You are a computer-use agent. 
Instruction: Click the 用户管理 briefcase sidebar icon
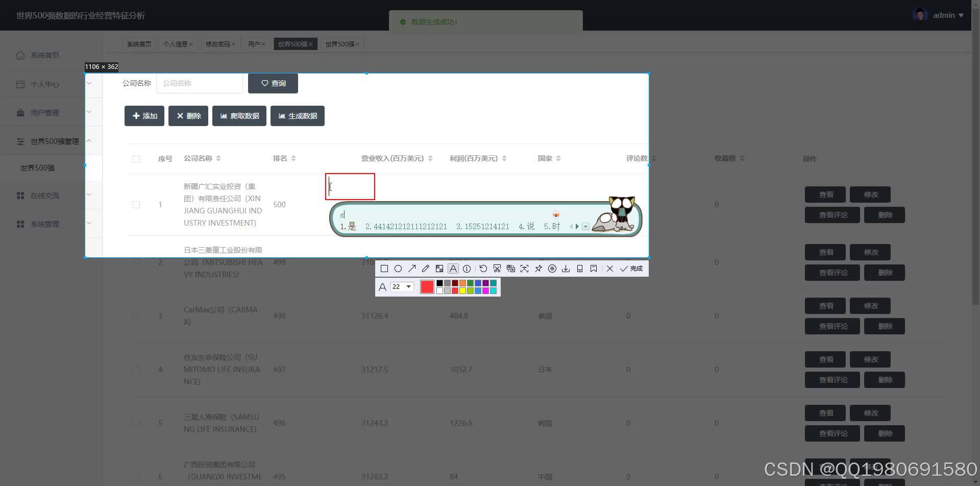(20, 113)
